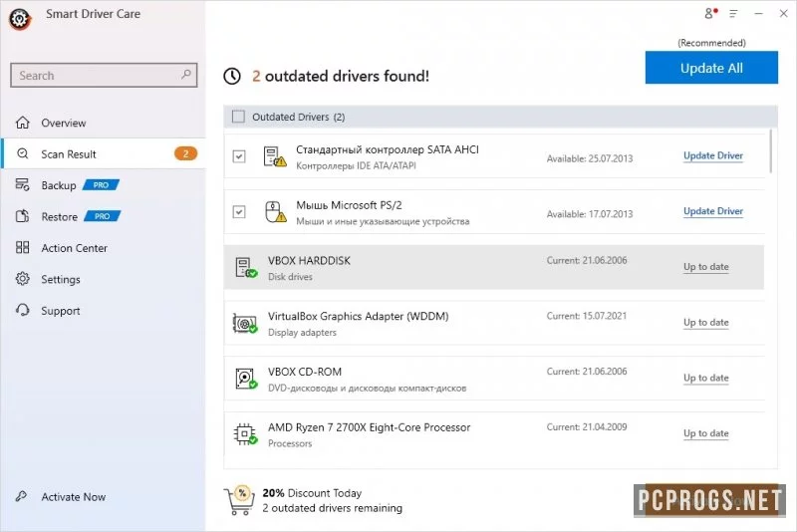Open the Restore section
The height and width of the screenshot is (532, 797).
click(x=104, y=216)
